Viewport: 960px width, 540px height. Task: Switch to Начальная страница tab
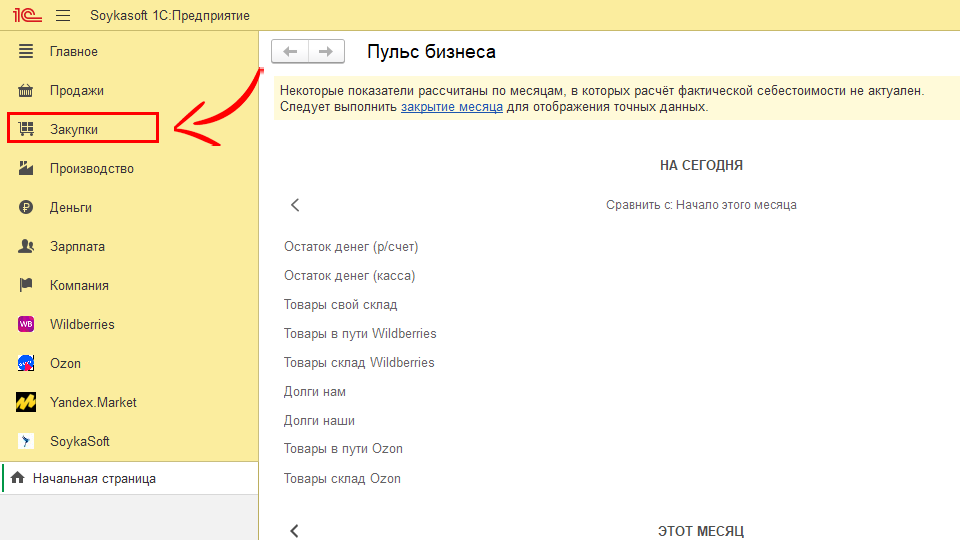tap(94, 479)
